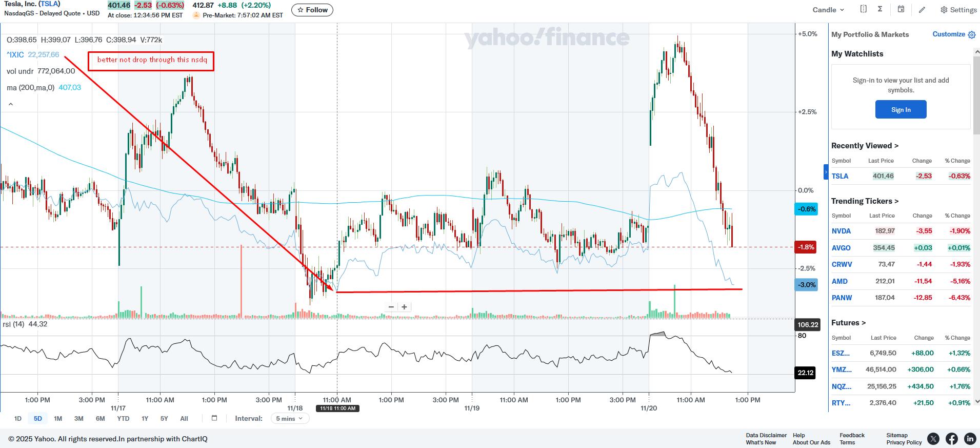
Task: Open the Terms footer link
Action: pyautogui.click(x=847, y=442)
